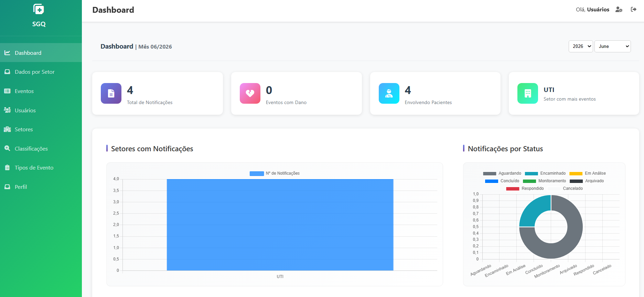Click the logout icon in header
Screen dimensions: 644x297
[x=634, y=9]
